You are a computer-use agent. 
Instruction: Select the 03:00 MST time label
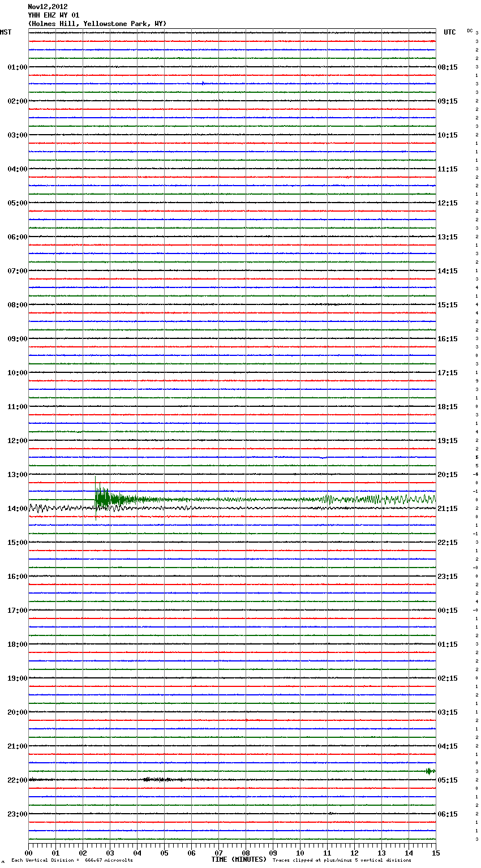[18, 135]
